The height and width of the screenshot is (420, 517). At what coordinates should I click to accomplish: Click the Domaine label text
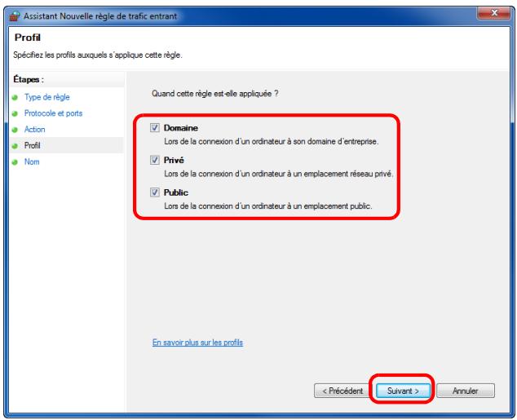(x=181, y=128)
